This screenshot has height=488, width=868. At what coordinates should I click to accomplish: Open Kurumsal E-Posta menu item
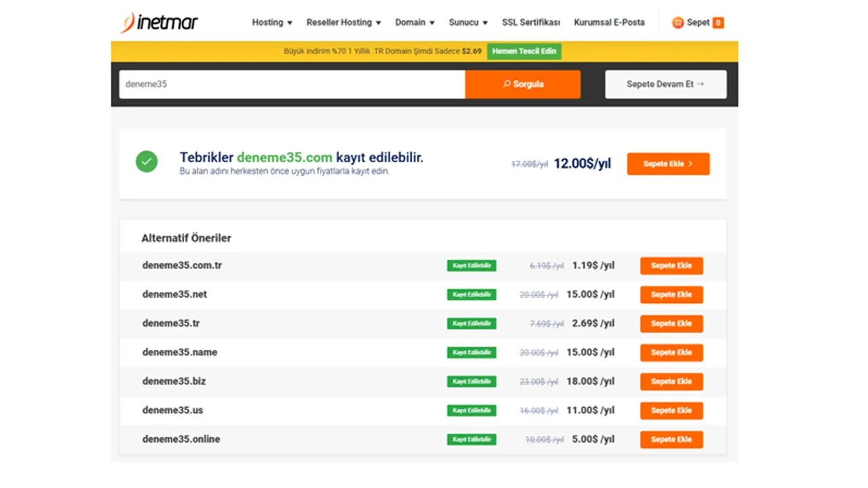tap(609, 22)
